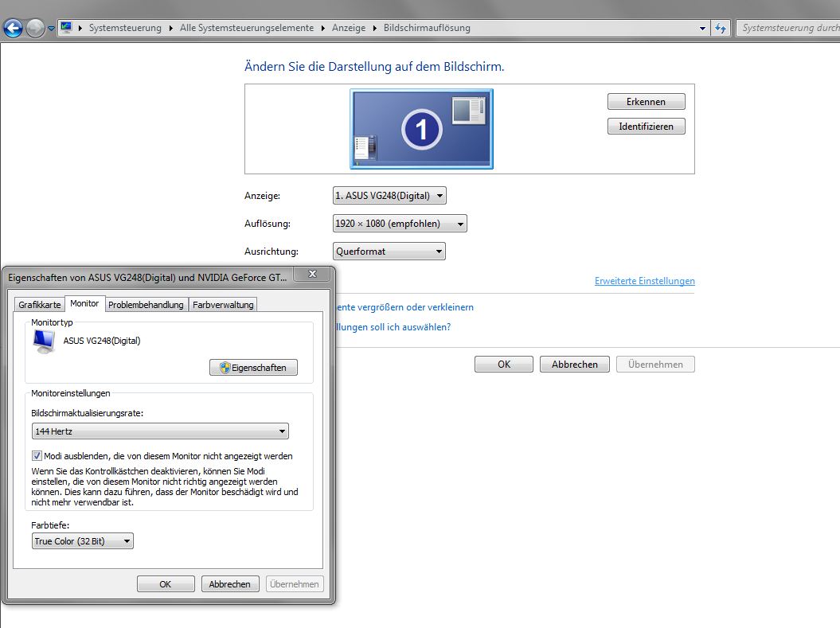Switch to the Problembehandlung tab
Image resolution: width=840 pixels, height=628 pixels.
[x=146, y=305]
